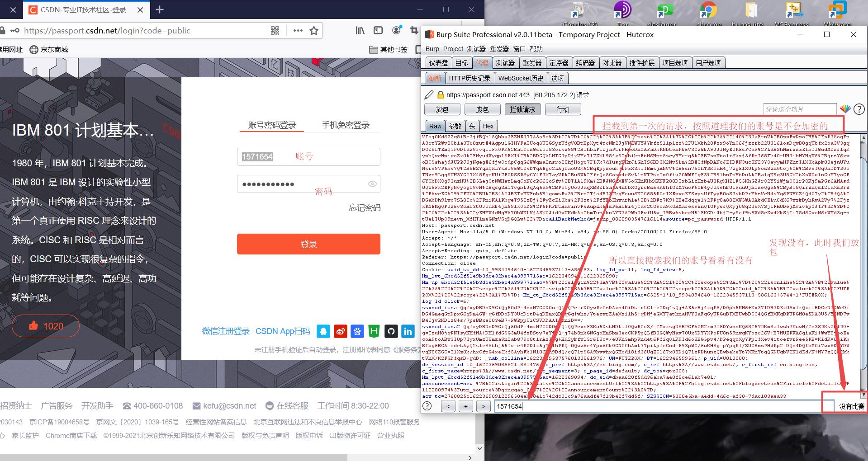The image size is (868, 461).
Task: Toggle the 拦截请求 intercept button
Action: 522,109
